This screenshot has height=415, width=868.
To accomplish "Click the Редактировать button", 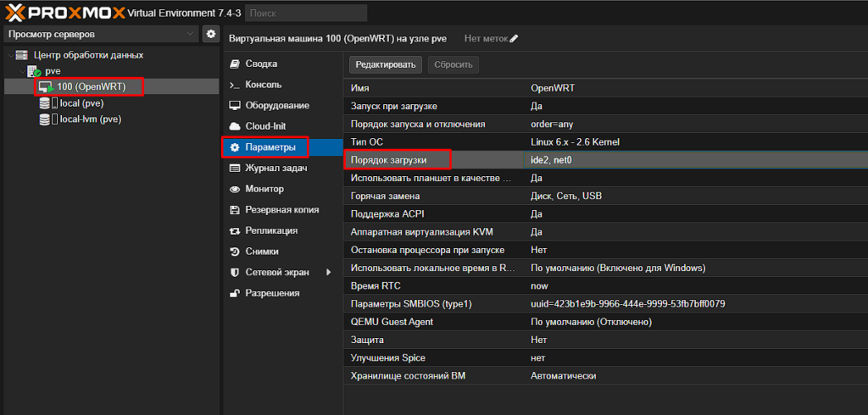I will pyautogui.click(x=386, y=64).
